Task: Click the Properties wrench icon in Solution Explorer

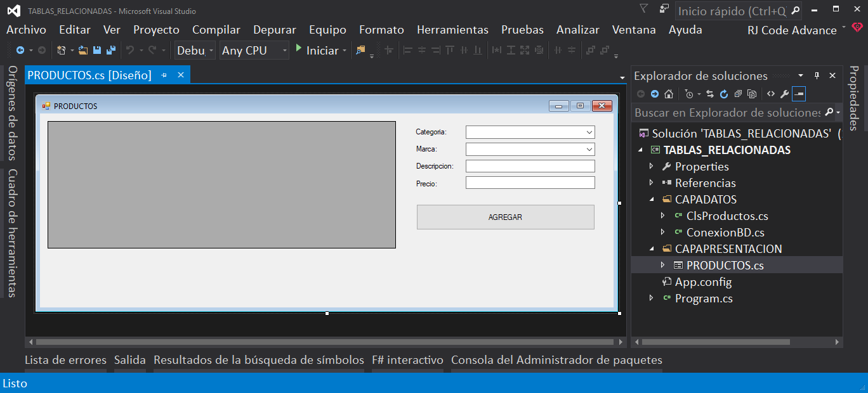Action: click(x=785, y=93)
